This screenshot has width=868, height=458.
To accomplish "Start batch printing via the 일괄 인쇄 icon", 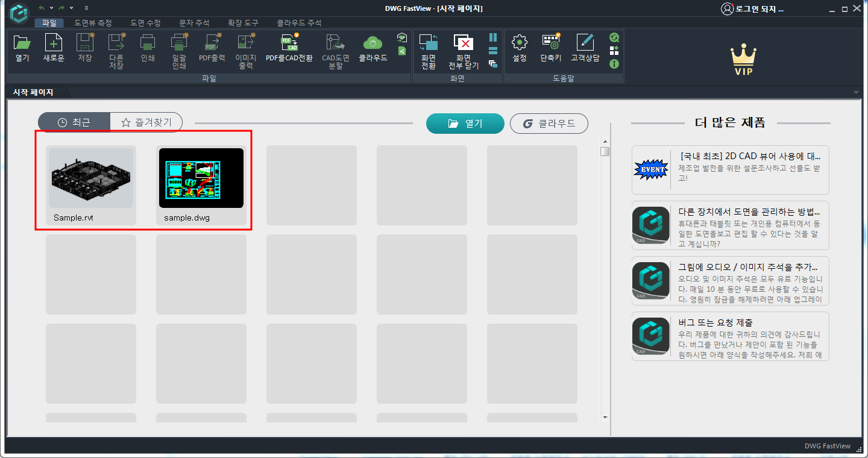I will click(x=178, y=48).
